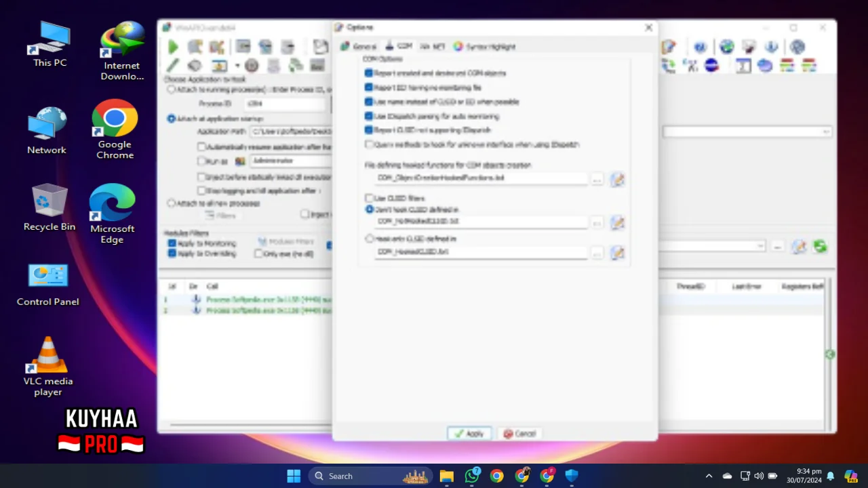Image resolution: width=868 pixels, height=488 pixels.
Task: Open editor icon beside the lower right combo box
Action: coord(799,247)
